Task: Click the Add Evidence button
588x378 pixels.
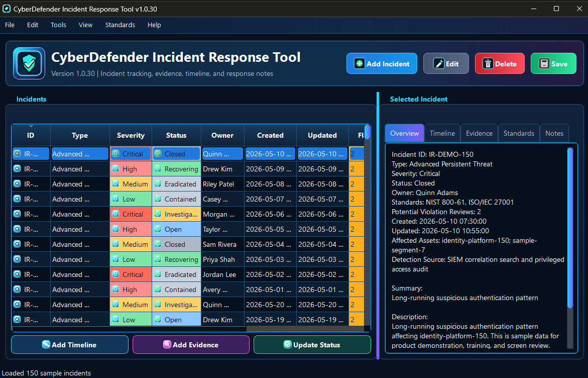Action: [x=191, y=345]
